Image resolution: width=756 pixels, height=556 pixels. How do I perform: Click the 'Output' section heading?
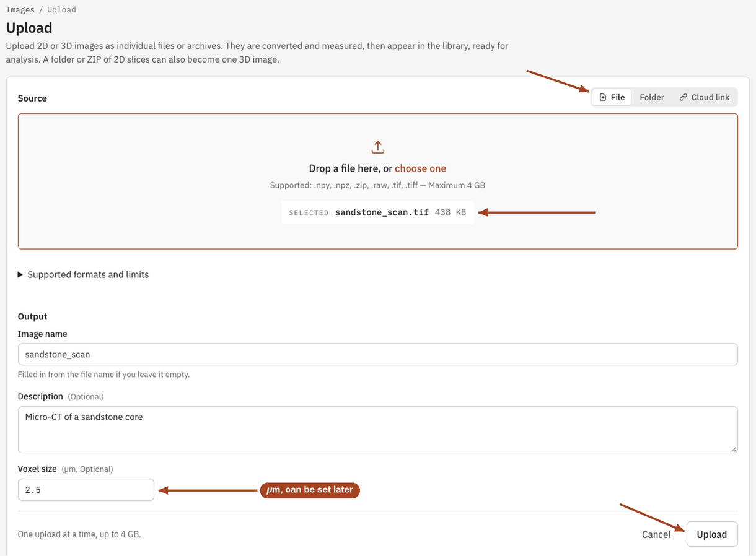click(x=32, y=316)
